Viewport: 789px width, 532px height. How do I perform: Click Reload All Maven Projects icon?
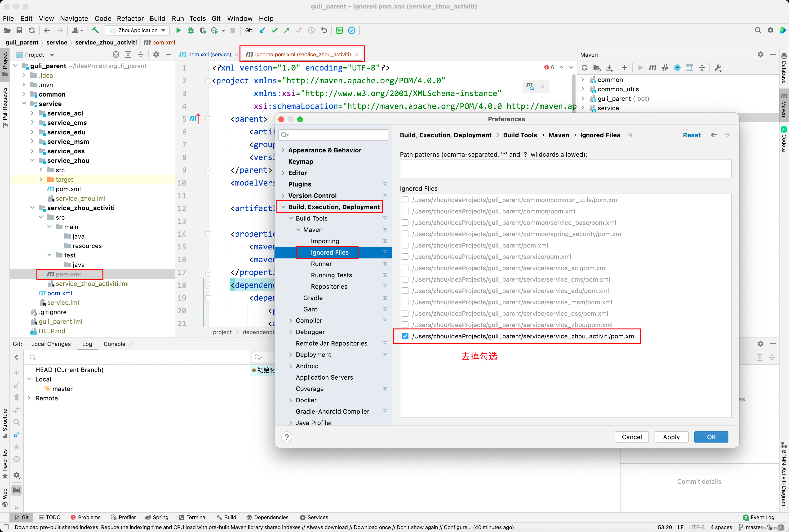click(584, 68)
